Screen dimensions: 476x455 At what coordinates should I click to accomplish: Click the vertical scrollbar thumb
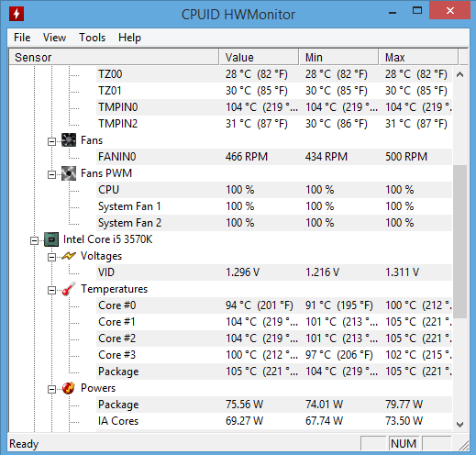point(459,241)
